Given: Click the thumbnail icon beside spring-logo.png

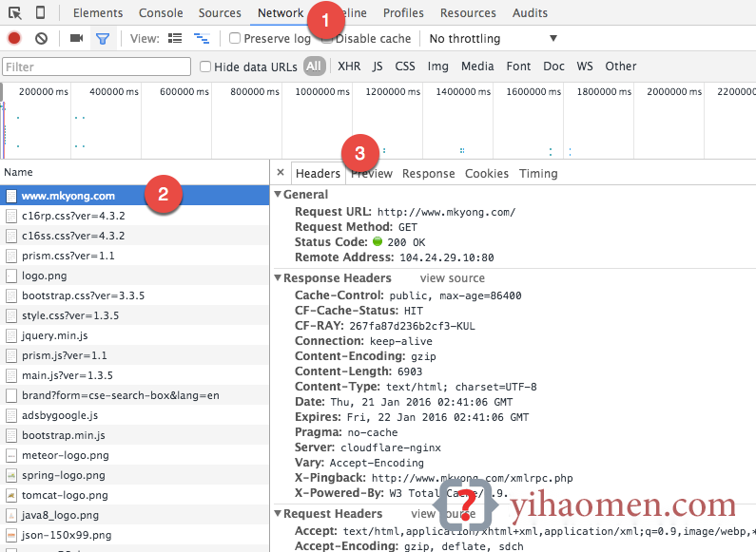Looking at the screenshot, I should click(11, 475).
